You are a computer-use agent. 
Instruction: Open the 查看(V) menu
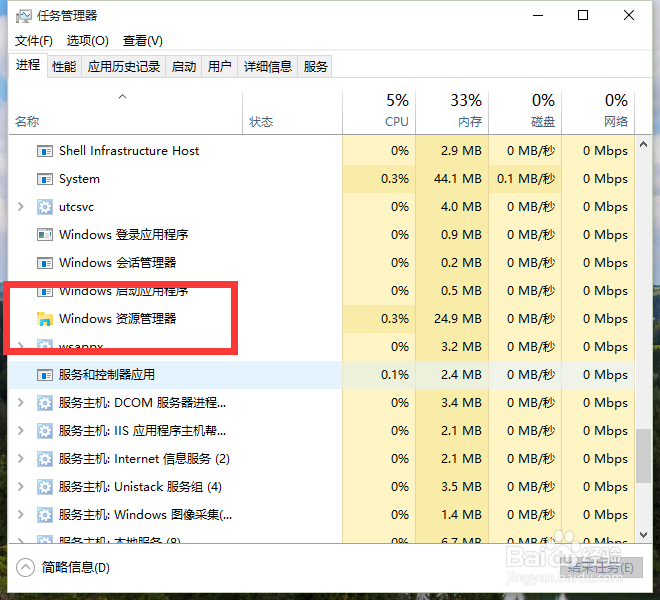point(142,41)
